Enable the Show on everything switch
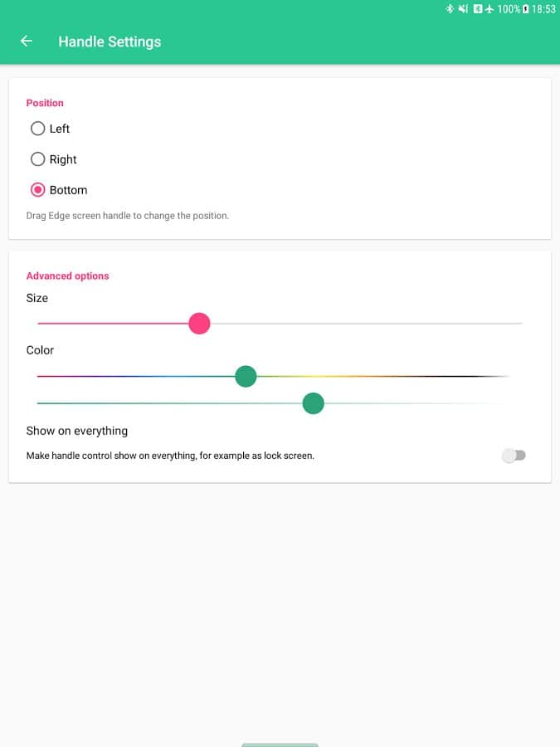The image size is (560, 747). tap(514, 455)
